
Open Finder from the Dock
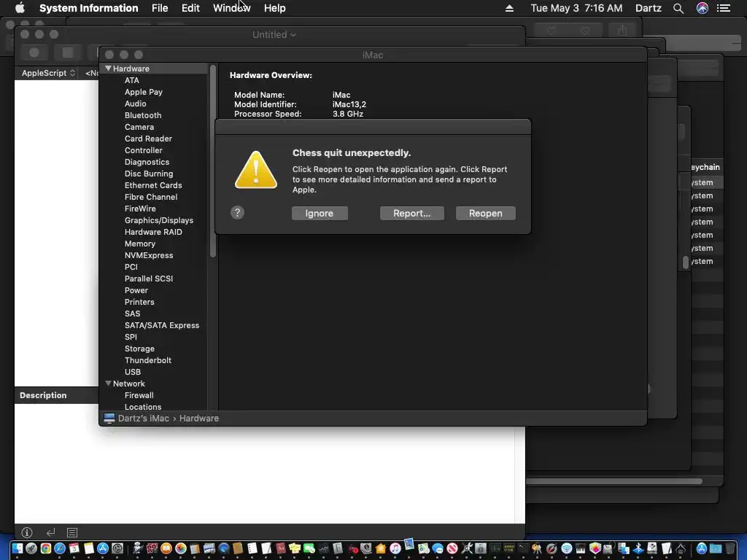[x=18, y=548]
